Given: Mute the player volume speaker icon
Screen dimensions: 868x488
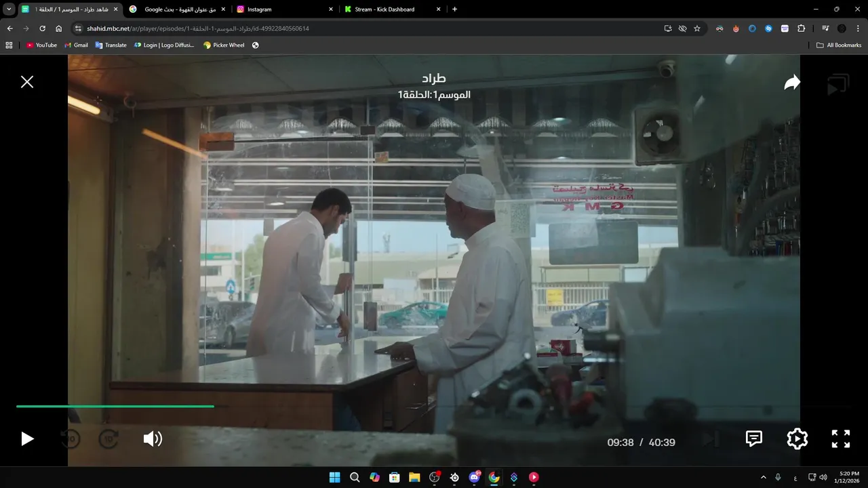Looking at the screenshot, I should pyautogui.click(x=153, y=439).
